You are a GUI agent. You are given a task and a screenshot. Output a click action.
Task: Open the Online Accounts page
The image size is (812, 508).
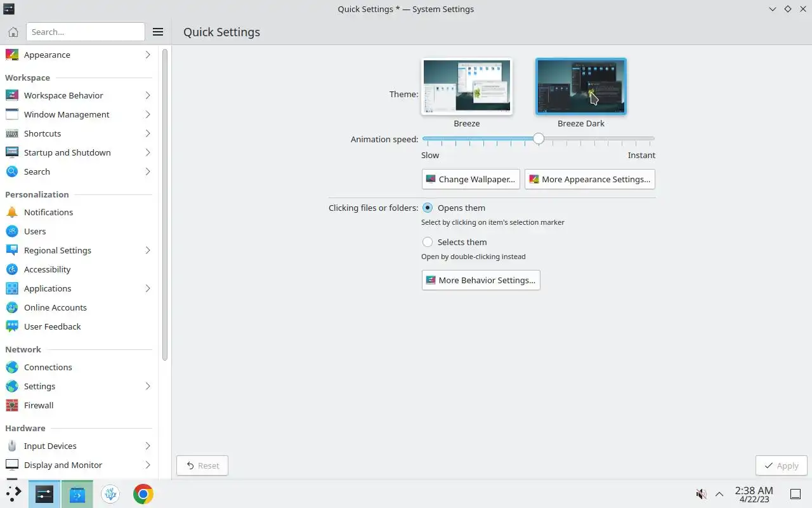pyautogui.click(x=79, y=307)
